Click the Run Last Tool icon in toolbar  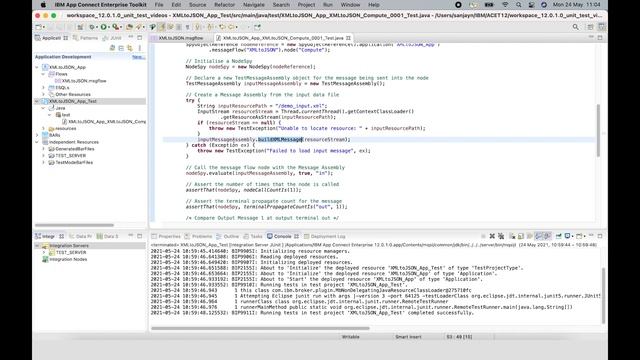click(116, 27)
